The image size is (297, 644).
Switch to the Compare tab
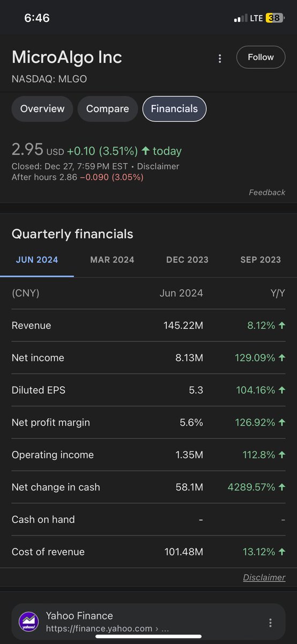tap(107, 108)
